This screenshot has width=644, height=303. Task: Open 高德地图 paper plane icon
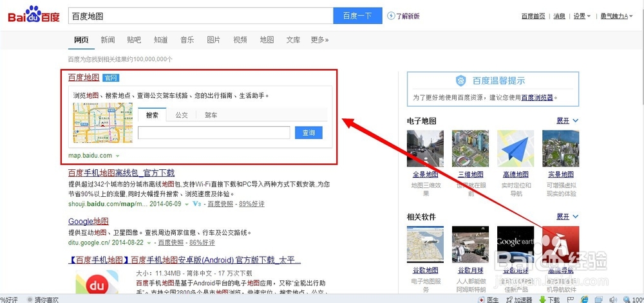[515, 149]
